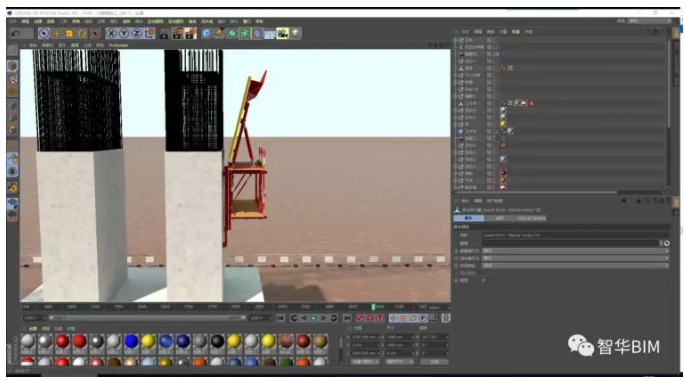Click the green Play Forward button
This screenshot has width=685, height=381.
(314, 318)
